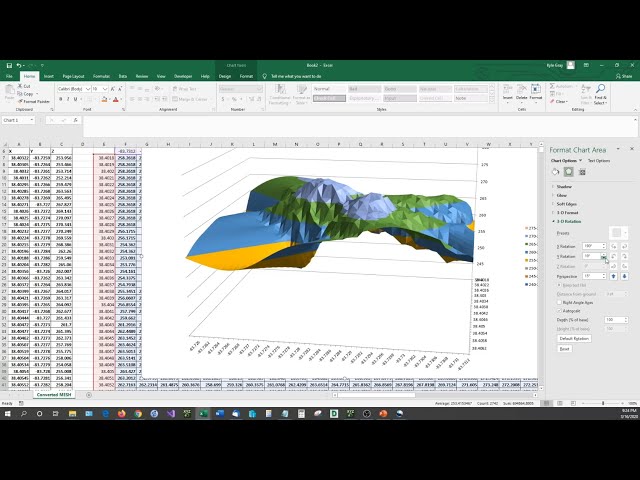
Task: Click the horizontal sheet scrollbar
Action: (x=376, y=395)
